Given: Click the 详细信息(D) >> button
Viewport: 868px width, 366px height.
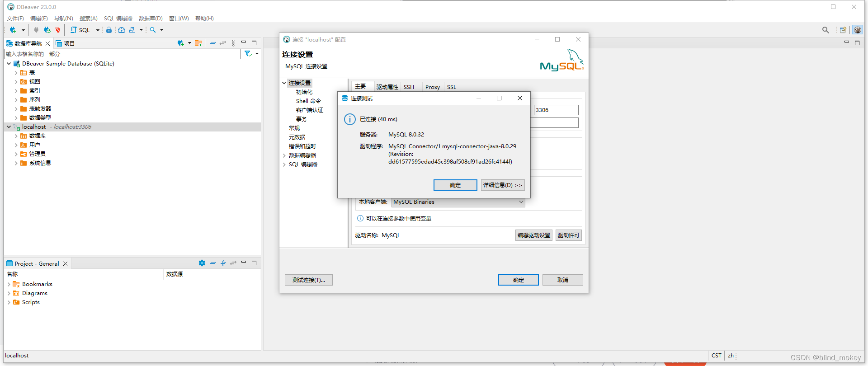Looking at the screenshot, I should [503, 185].
